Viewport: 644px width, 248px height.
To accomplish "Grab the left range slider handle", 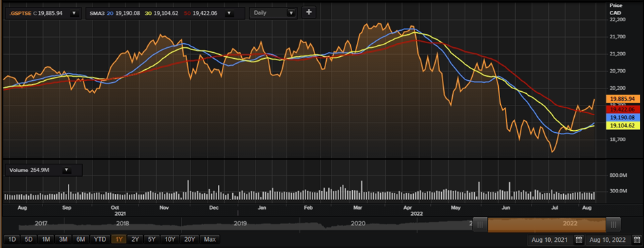I will coord(480,225).
